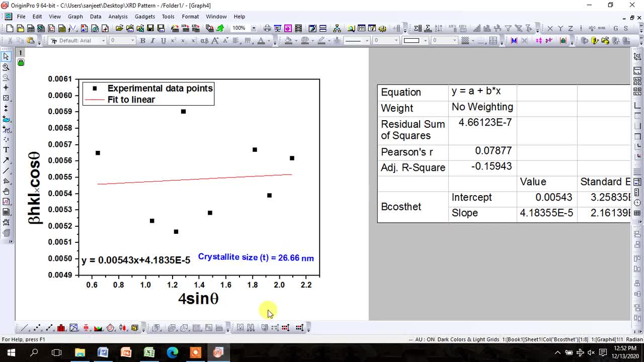Select the Pointer tool
The width and height of the screenshot is (644, 362).
(6, 56)
